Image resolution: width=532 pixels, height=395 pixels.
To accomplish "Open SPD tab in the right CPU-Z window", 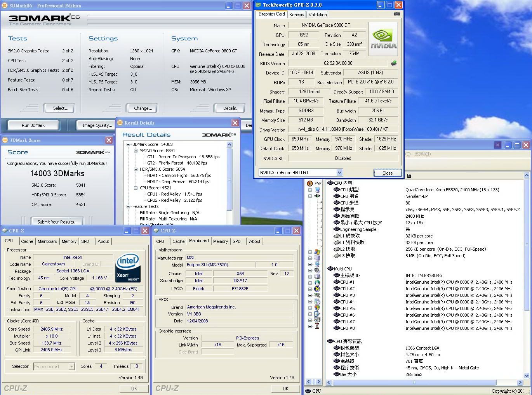I will point(236,241).
